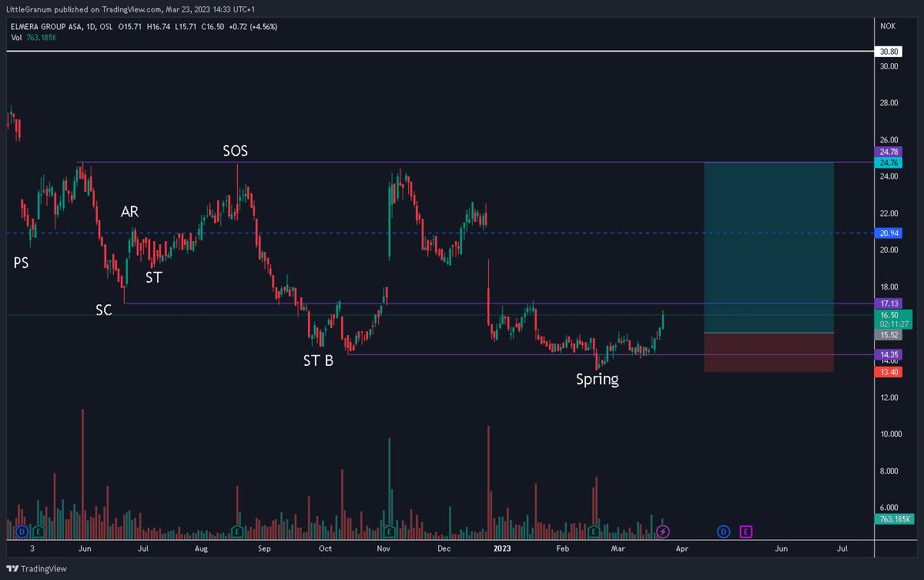
Task: Click the 16.50 current price label
Action: pyautogui.click(x=894, y=319)
